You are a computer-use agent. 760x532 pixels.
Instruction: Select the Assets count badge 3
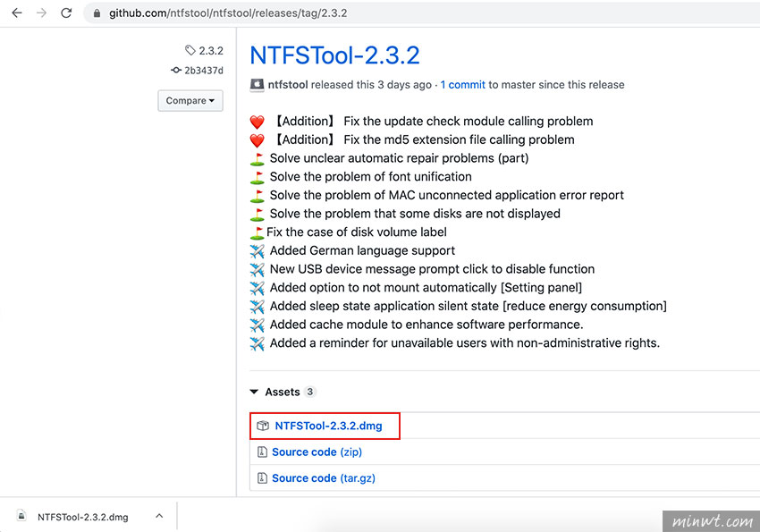point(309,392)
